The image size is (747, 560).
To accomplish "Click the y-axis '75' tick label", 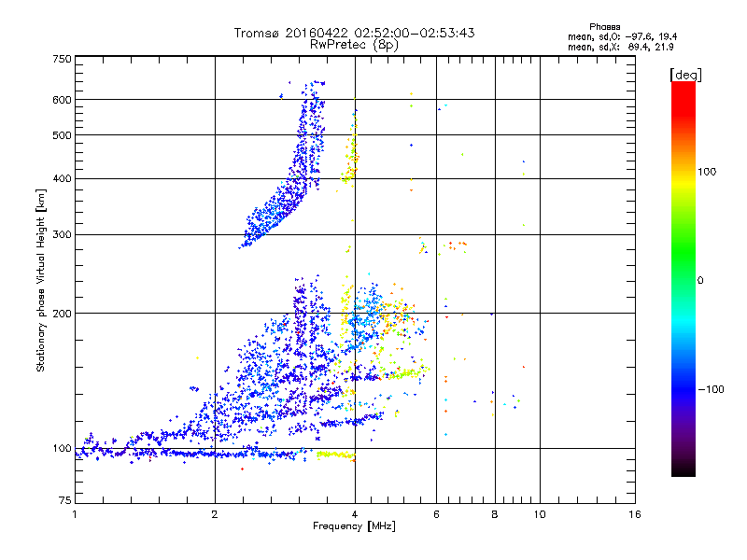I will point(65,500).
